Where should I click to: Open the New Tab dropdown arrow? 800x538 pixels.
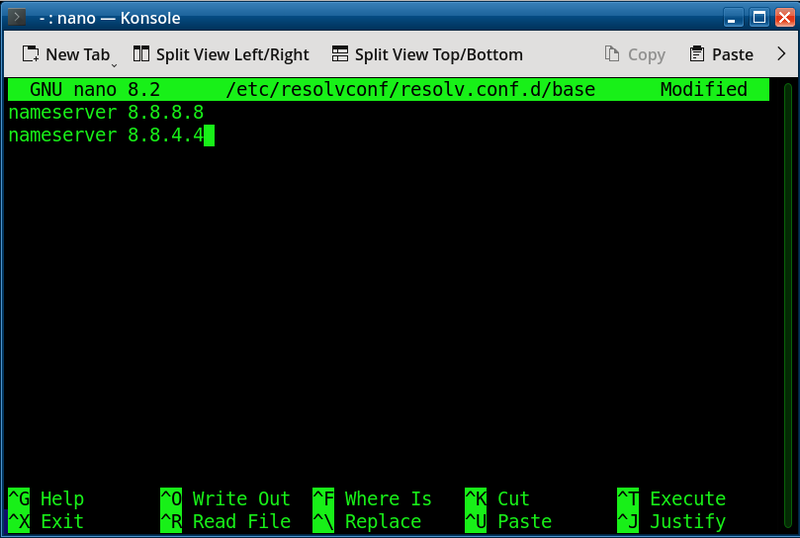(x=114, y=65)
